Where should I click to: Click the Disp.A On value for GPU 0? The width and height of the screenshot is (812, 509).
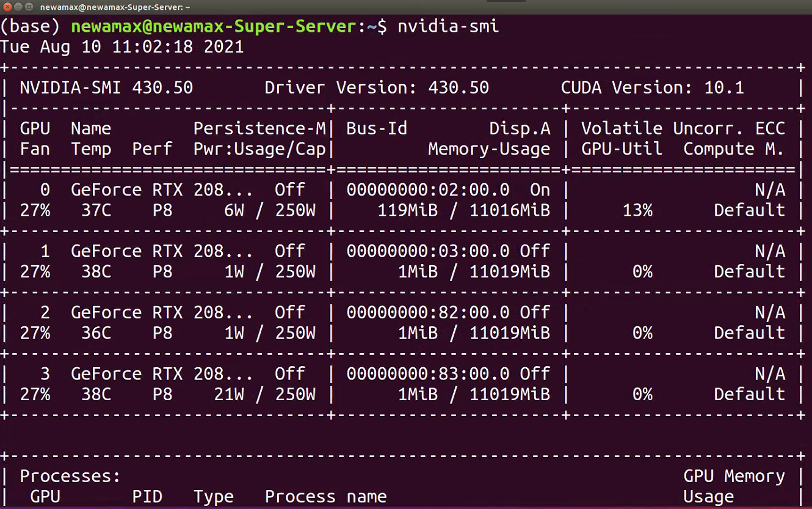pos(540,190)
